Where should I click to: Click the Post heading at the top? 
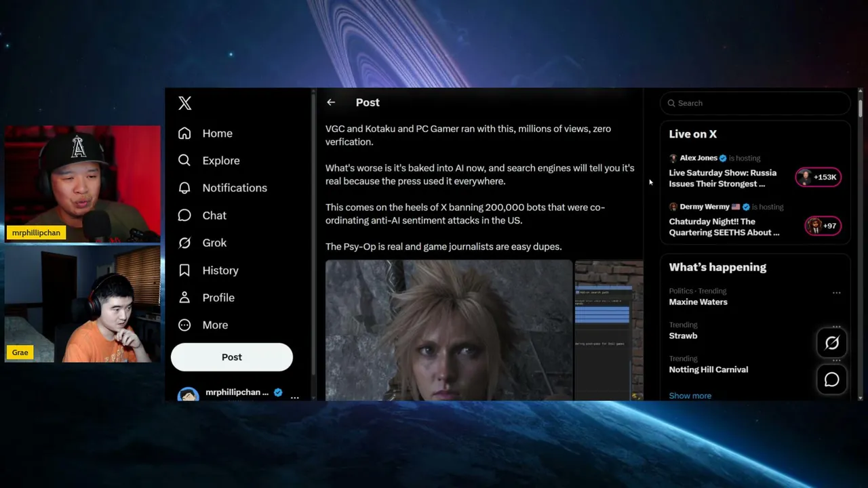[368, 102]
